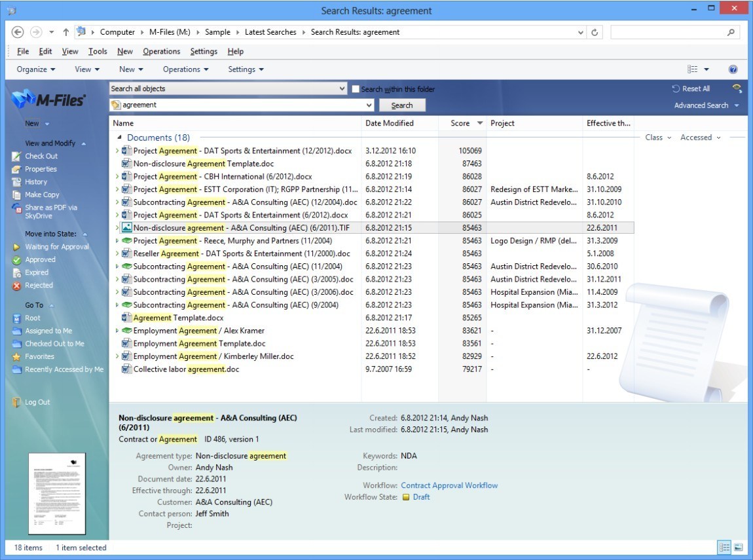The width and height of the screenshot is (753, 560).
Task: Go to Root view
Action: tap(33, 318)
